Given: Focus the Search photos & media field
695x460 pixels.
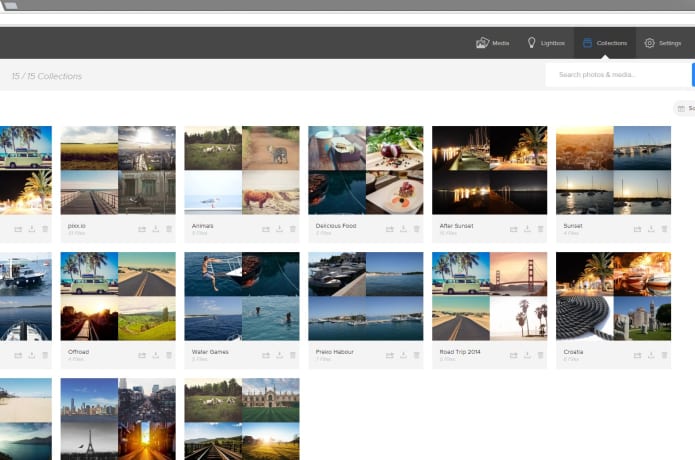Looking at the screenshot, I should tap(618, 74).
